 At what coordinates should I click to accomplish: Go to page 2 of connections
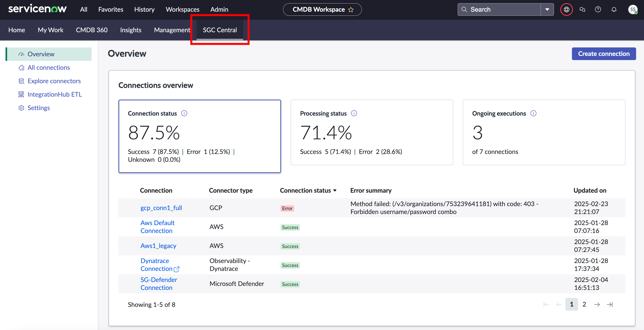[584, 305]
